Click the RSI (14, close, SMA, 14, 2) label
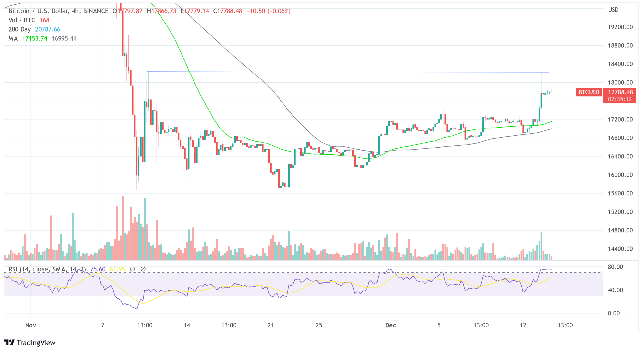The image size is (644, 352). point(47,269)
